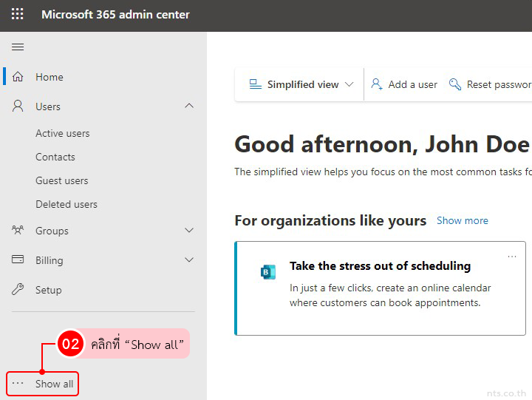
Task: Collapse navigation with the hamburger icon
Action: [x=18, y=47]
